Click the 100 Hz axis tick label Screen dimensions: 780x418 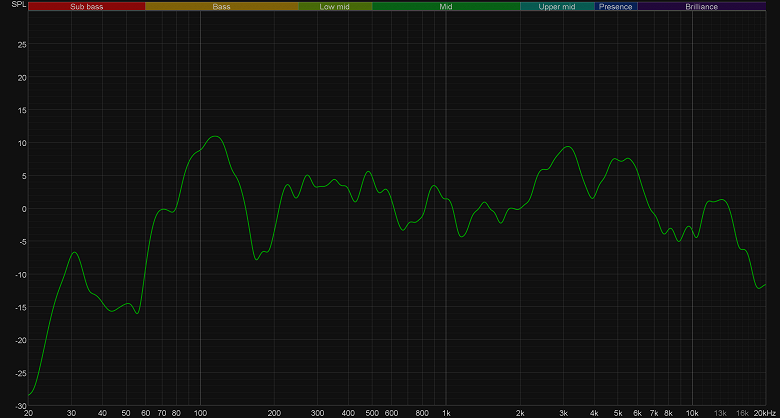pyautogui.click(x=200, y=413)
